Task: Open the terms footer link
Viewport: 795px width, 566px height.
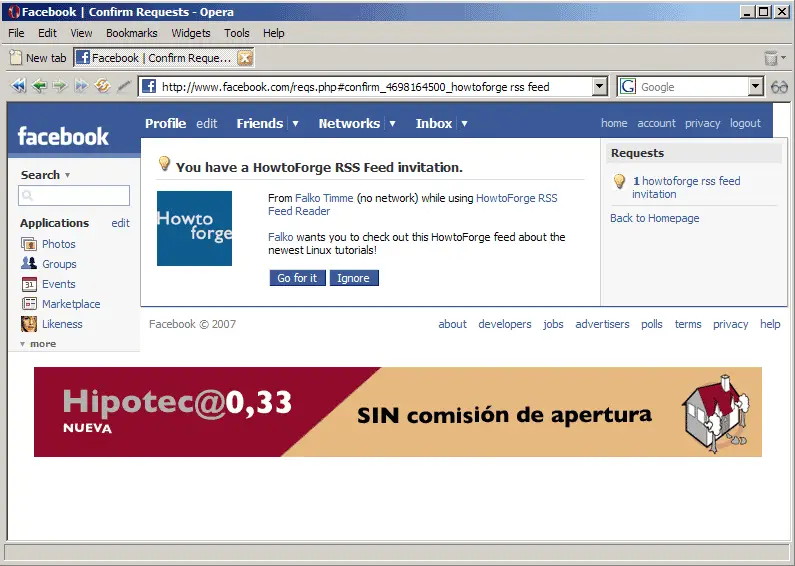Action: click(688, 324)
